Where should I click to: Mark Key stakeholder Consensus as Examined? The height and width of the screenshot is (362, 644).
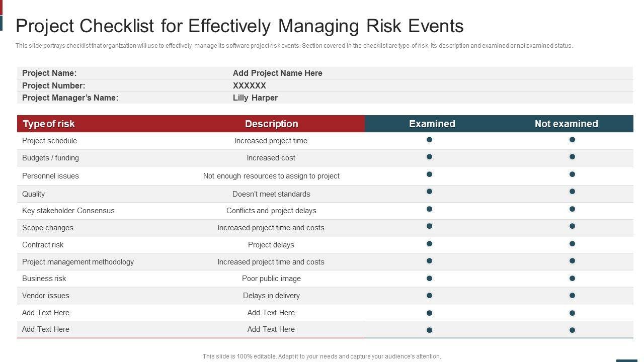click(x=429, y=209)
